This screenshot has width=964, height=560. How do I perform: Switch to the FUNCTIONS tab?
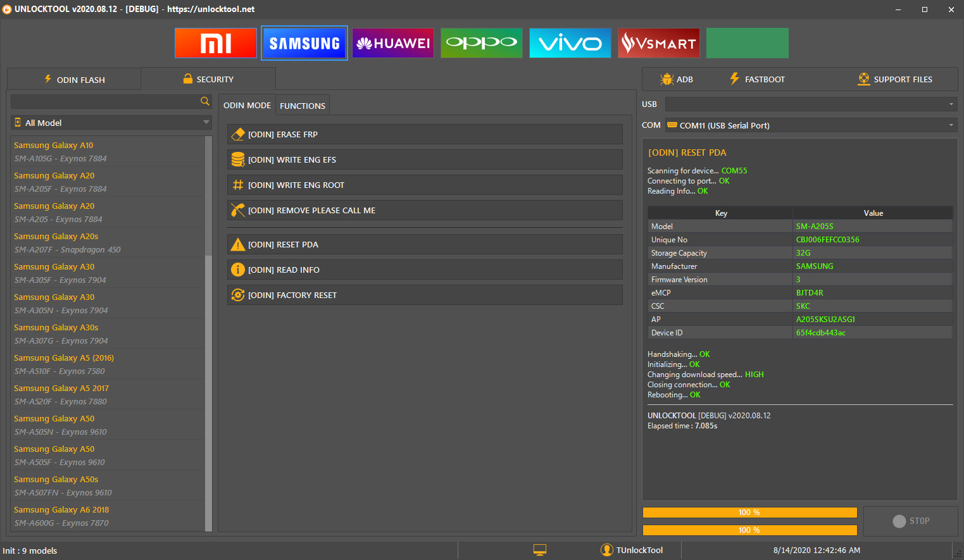(x=303, y=106)
